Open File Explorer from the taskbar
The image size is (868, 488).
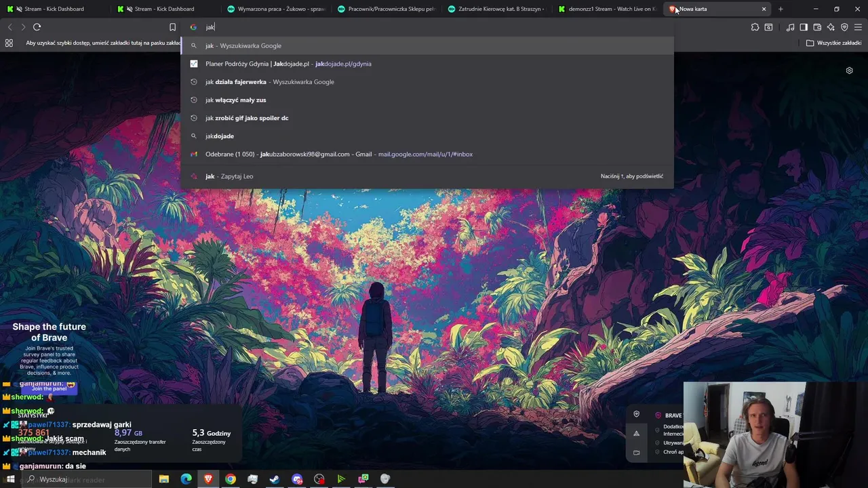pyautogui.click(x=163, y=479)
